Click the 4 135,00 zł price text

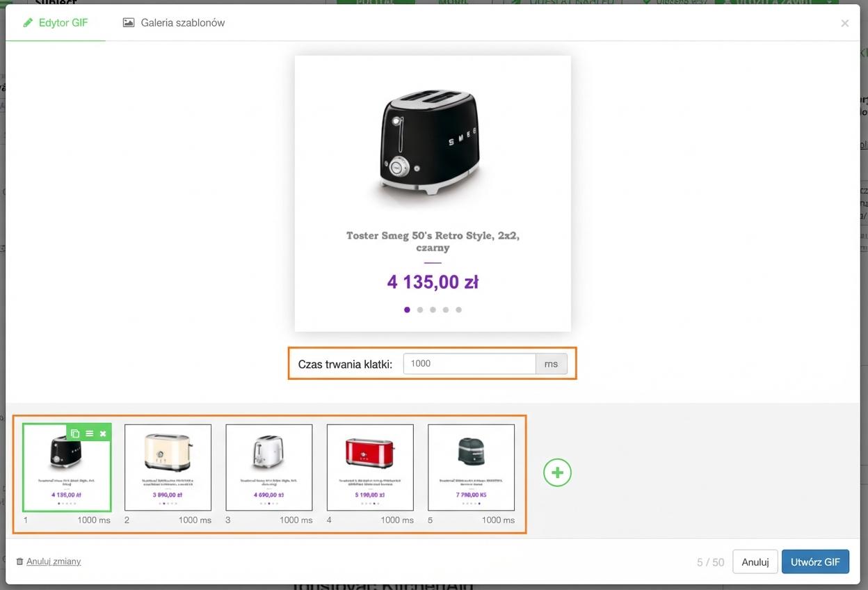pyautogui.click(x=433, y=282)
